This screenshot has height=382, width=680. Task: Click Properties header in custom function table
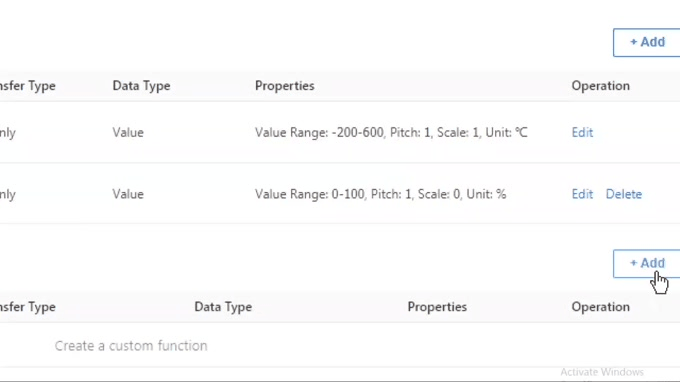(437, 307)
